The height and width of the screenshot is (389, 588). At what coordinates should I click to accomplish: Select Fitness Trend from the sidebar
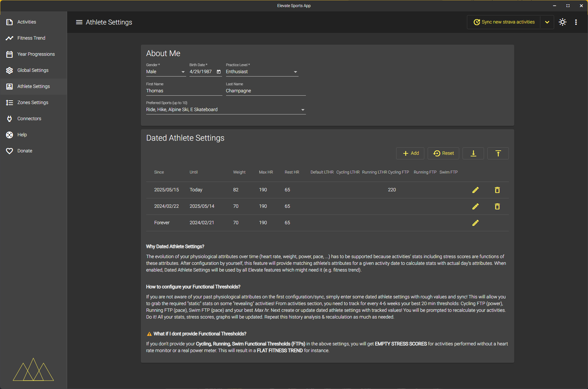(31, 38)
